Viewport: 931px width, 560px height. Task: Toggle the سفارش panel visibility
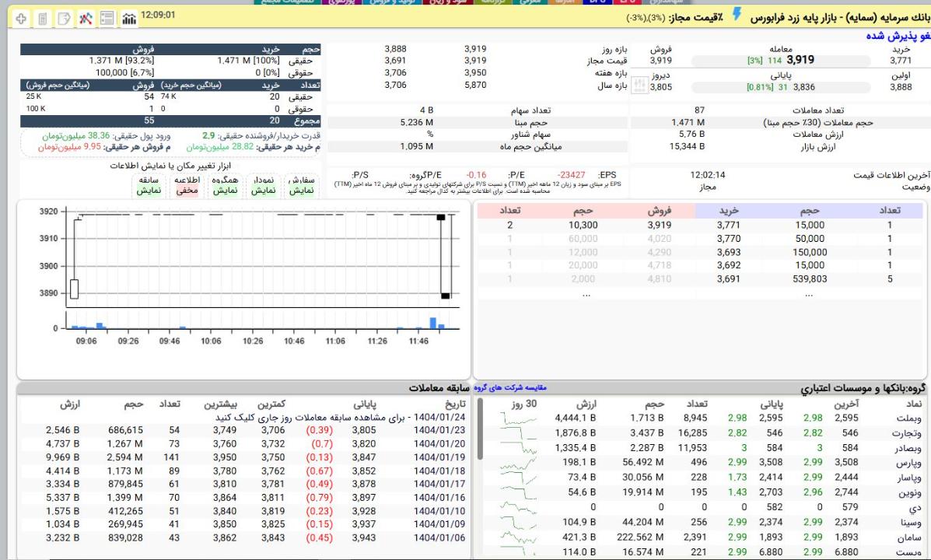(301, 185)
